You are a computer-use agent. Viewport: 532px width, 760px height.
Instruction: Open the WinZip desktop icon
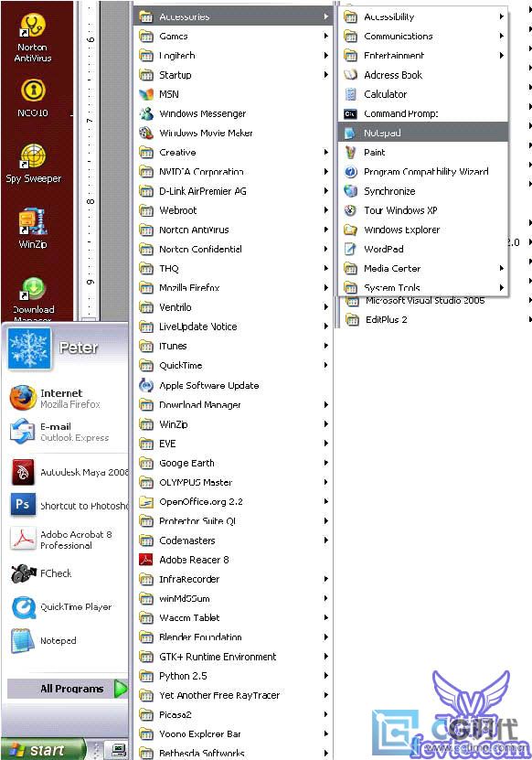(33, 229)
